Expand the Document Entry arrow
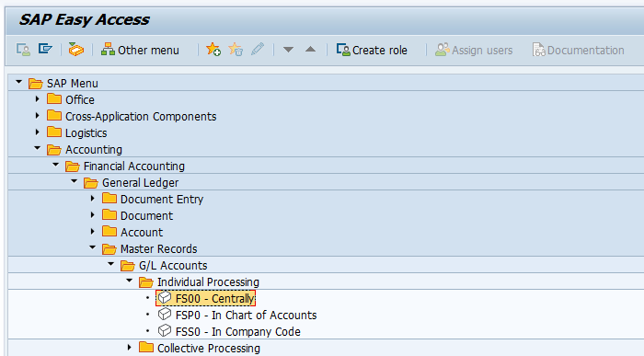Screen dimensions: 644x356 [93, 199]
